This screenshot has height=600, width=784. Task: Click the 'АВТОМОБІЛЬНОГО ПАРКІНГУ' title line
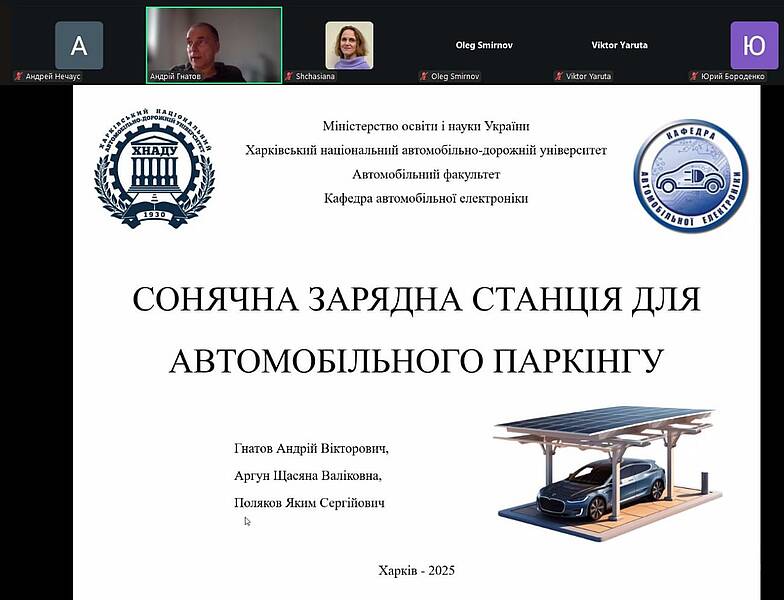tap(416, 360)
